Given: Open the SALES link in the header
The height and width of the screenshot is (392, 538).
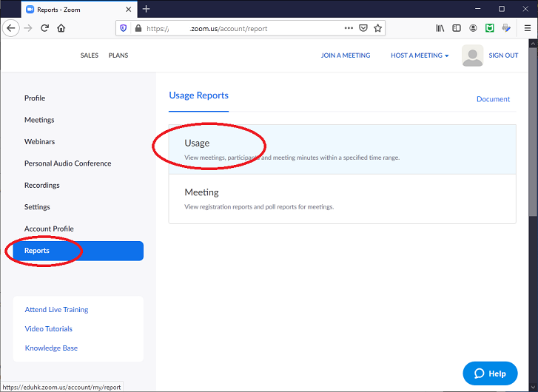Looking at the screenshot, I should 90,55.
